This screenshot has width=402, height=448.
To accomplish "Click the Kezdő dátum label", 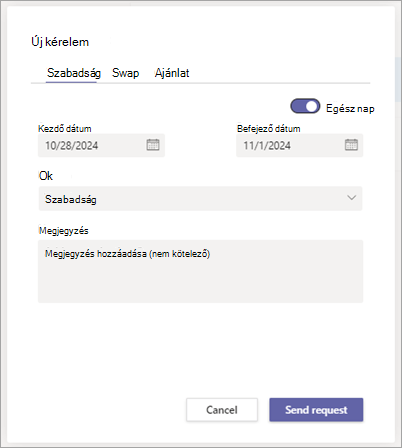I will coord(65,129).
